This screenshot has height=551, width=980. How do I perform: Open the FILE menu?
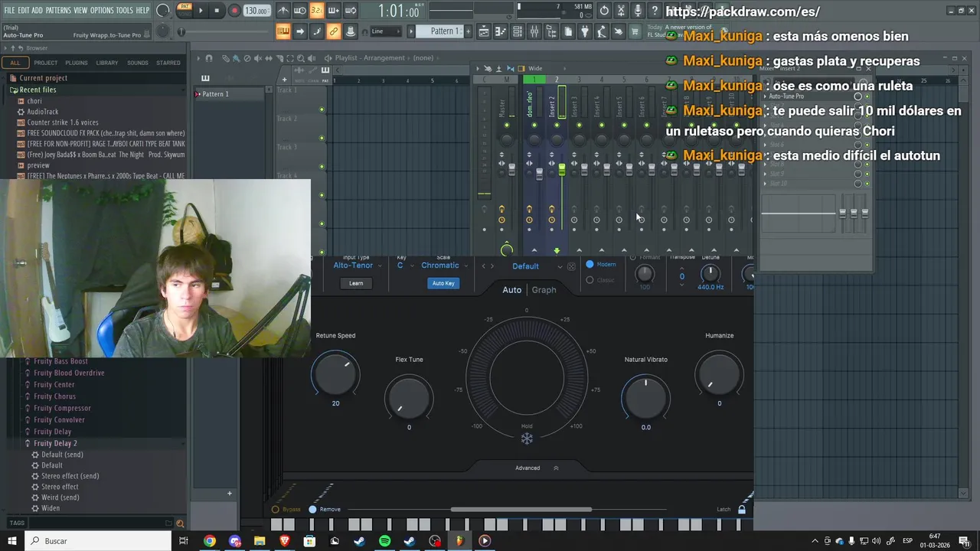(9, 10)
